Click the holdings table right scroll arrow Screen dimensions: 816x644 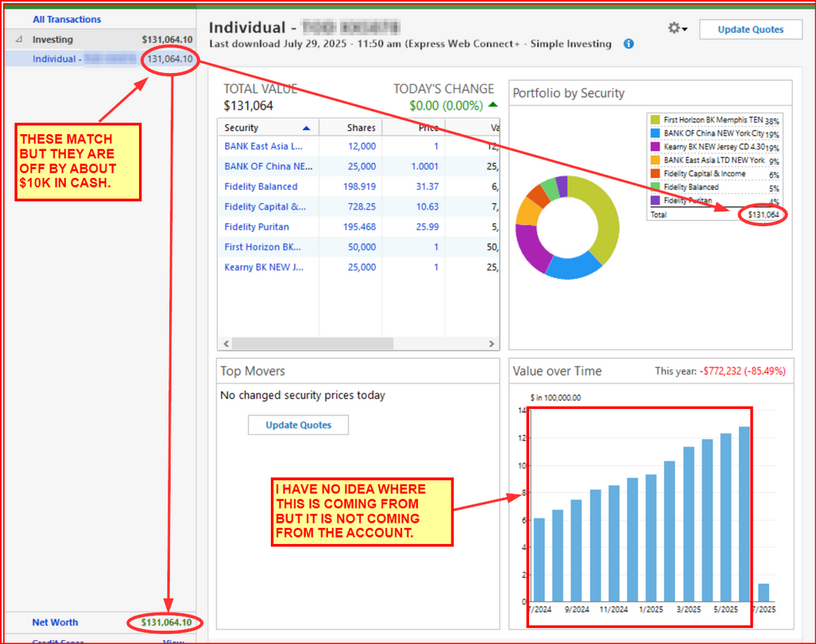[491, 344]
